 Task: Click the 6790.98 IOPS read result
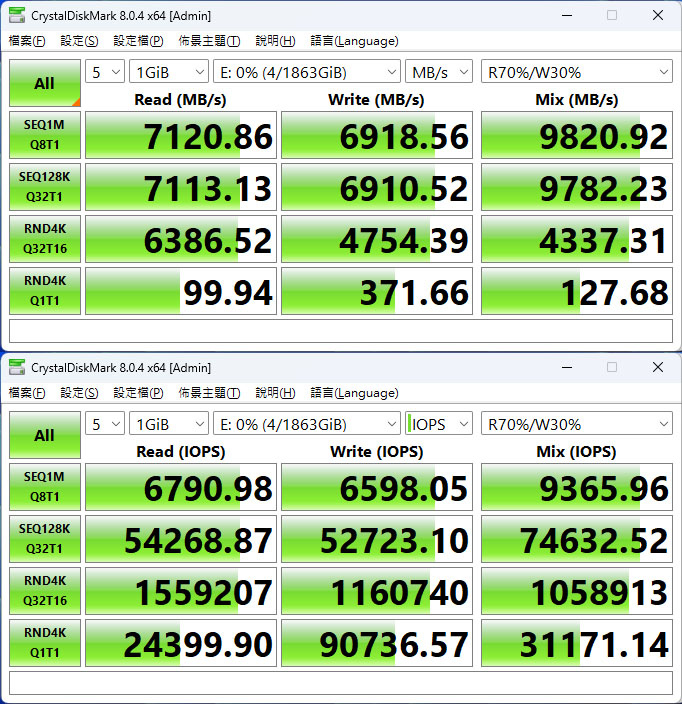click(181, 487)
